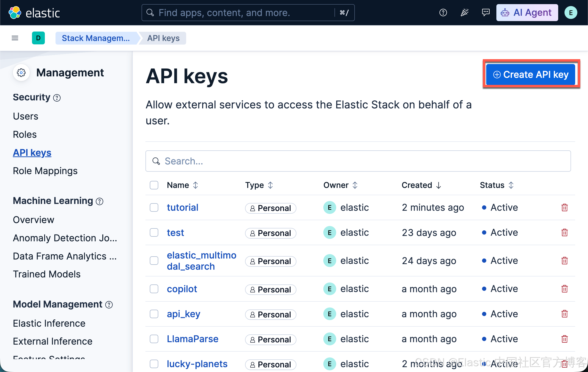Viewport: 588px width, 372px height.
Task: Click the green D space selector
Action: [38, 38]
